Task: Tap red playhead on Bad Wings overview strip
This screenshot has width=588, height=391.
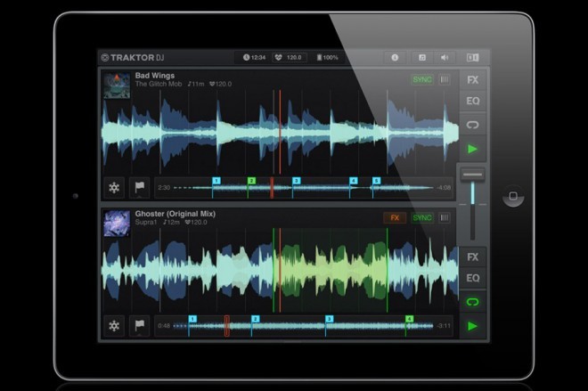Action: (x=272, y=187)
